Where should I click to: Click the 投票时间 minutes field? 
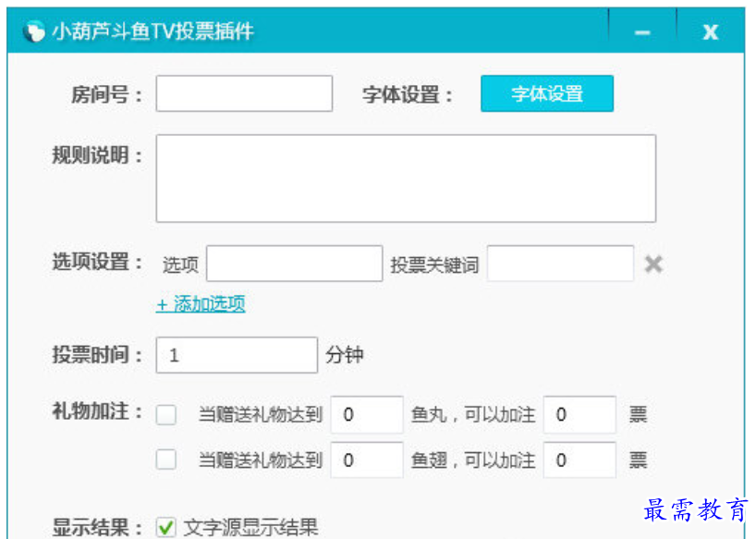(x=237, y=355)
